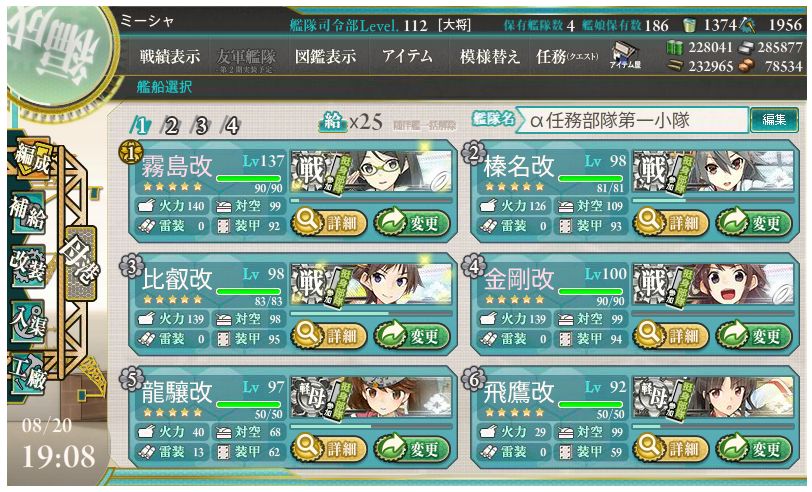
Task: Switch to fleet tab 2
Action: click(x=170, y=126)
